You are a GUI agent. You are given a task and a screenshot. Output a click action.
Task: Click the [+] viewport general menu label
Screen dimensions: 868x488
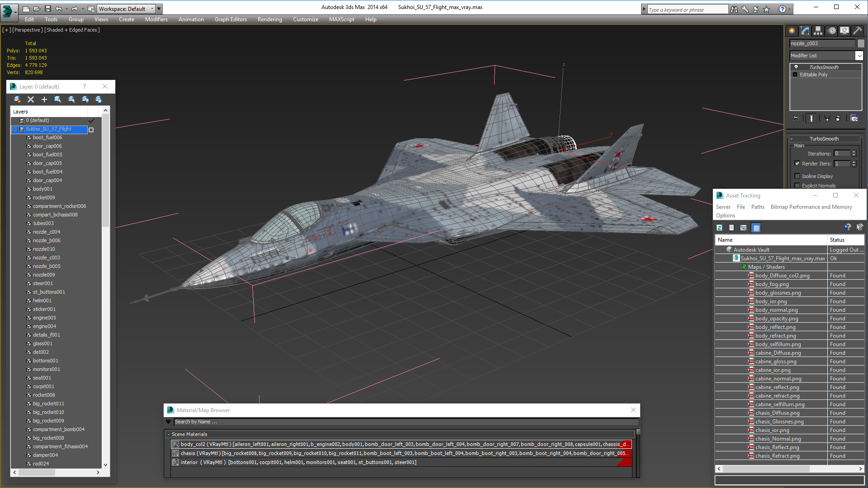pos(6,30)
